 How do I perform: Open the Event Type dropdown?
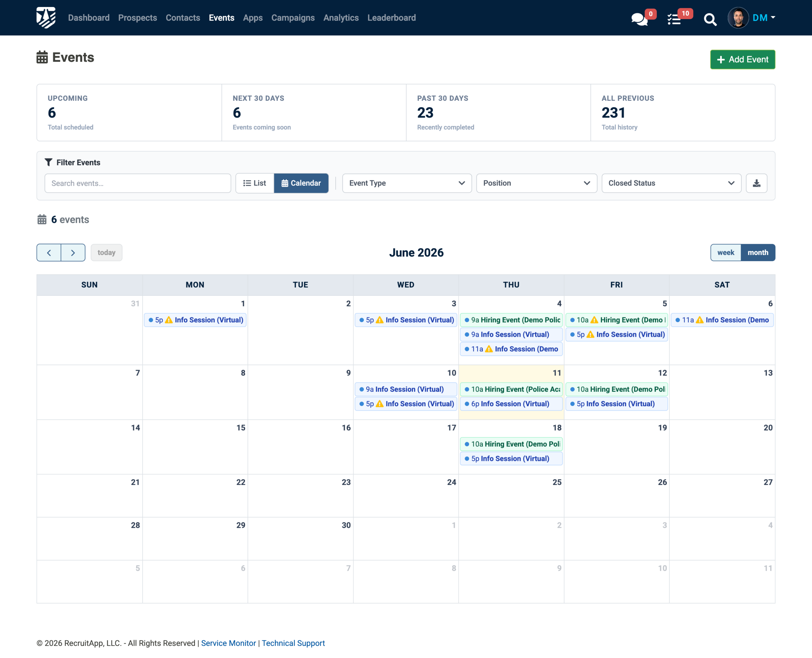click(x=407, y=183)
